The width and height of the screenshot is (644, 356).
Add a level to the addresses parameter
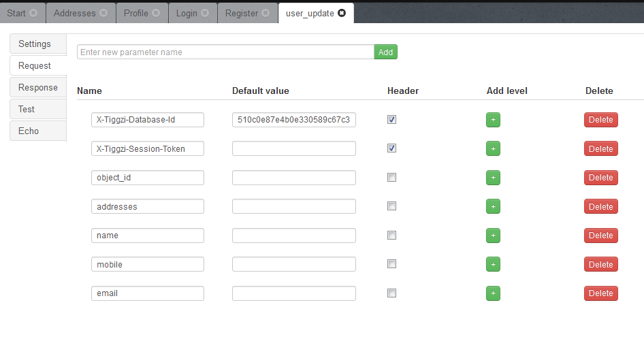pyautogui.click(x=493, y=207)
